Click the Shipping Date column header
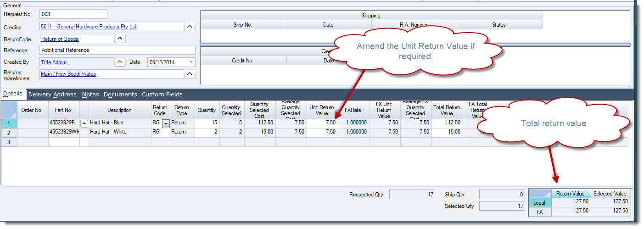This screenshot has height=229, width=644. [329, 25]
